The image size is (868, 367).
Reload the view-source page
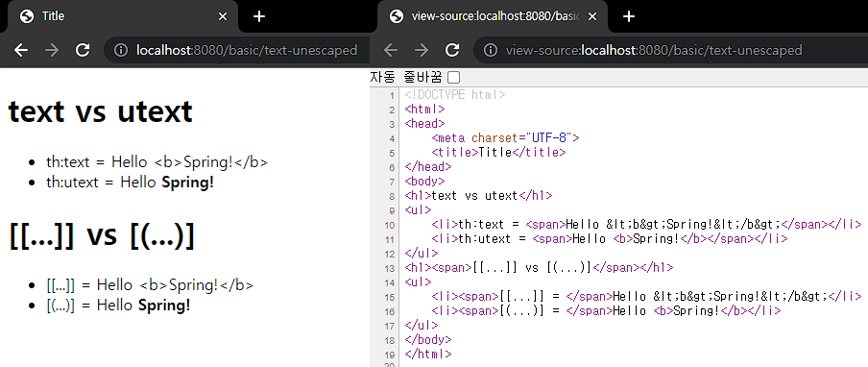pyautogui.click(x=452, y=50)
